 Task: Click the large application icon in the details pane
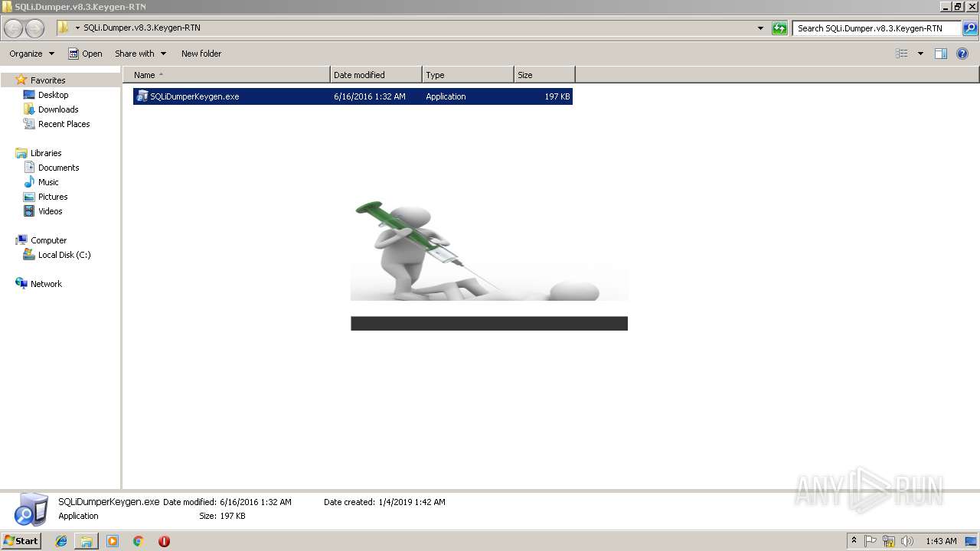tap(31, 509)
